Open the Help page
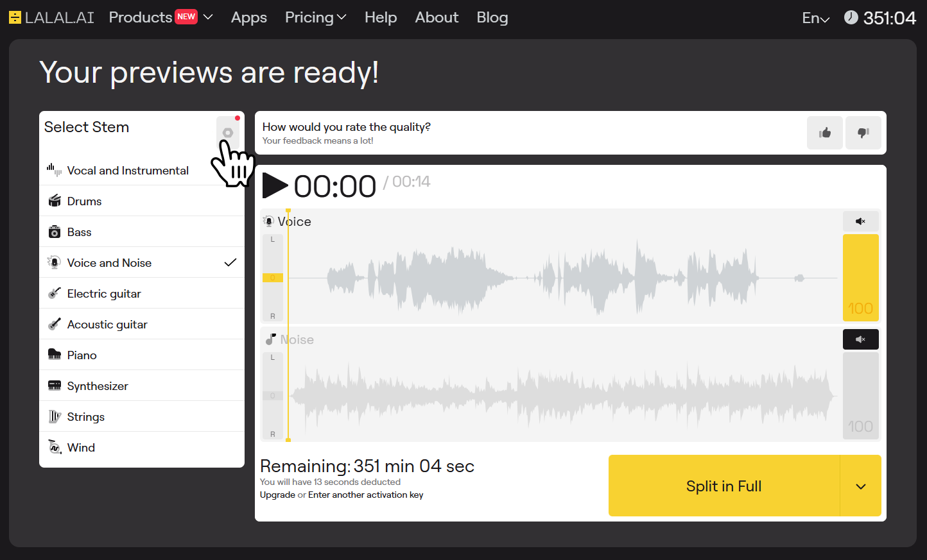This screenshot has width=927, height=560. (x=381, y=17)
